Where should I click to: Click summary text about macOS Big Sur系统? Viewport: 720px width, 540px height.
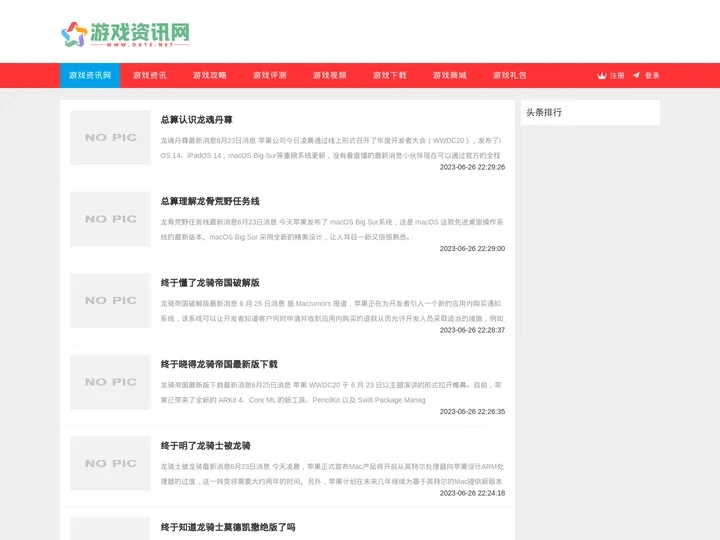332,230
